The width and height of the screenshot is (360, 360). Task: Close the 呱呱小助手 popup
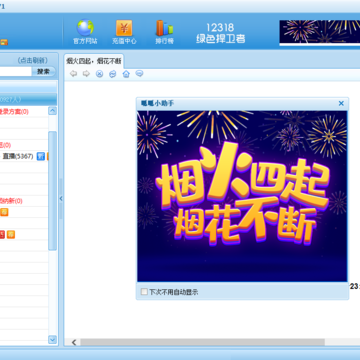tap(341, 103)
